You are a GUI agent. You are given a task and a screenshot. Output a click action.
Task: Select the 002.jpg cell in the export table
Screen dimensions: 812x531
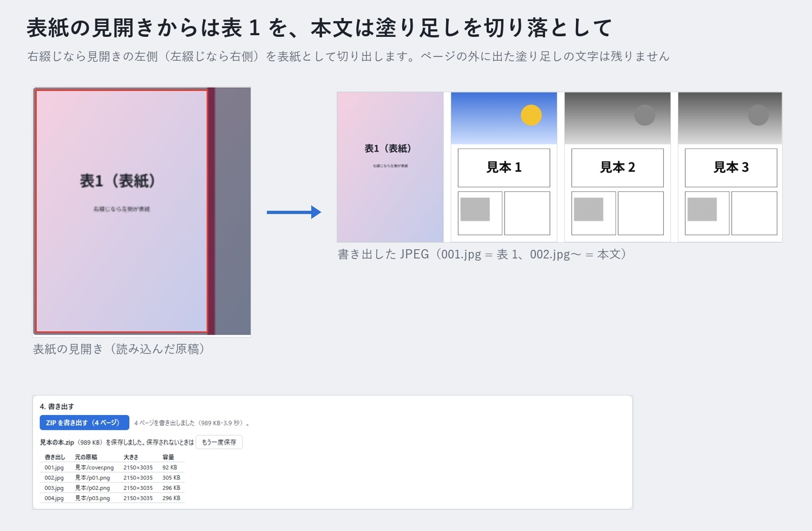pyautogui.click(x=54, y=478)
